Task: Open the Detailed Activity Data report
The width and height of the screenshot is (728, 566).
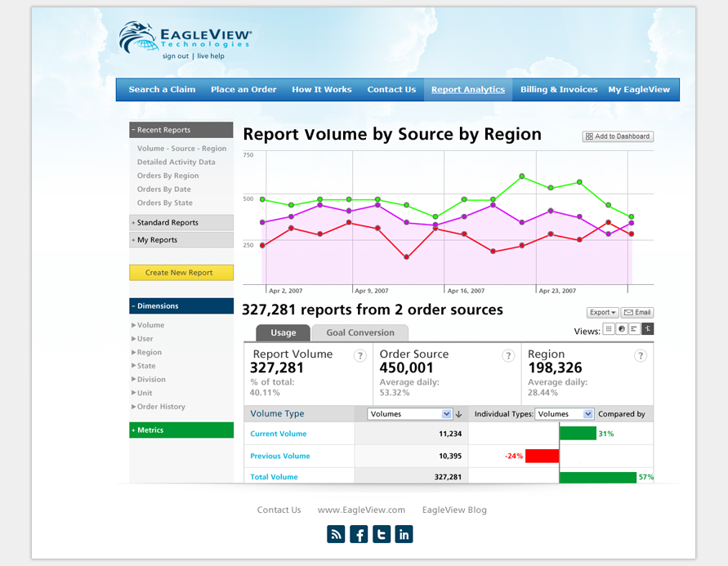Action: click(176, 162)
